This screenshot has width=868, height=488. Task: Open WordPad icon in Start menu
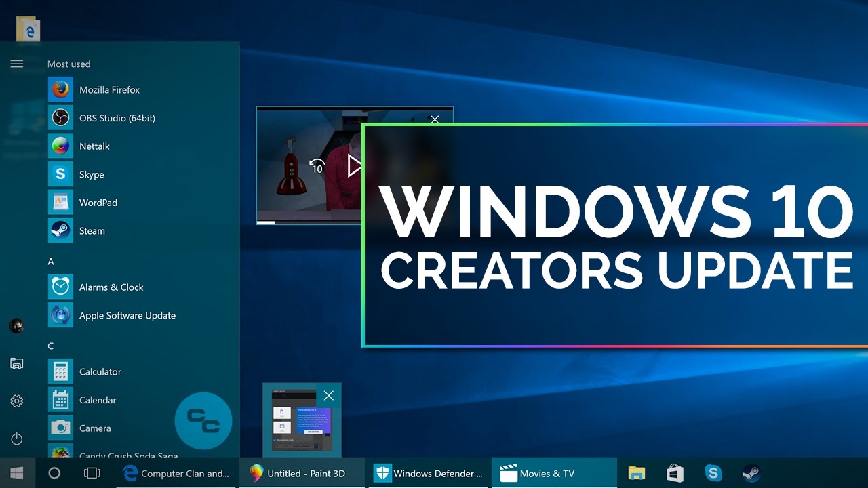60,203
